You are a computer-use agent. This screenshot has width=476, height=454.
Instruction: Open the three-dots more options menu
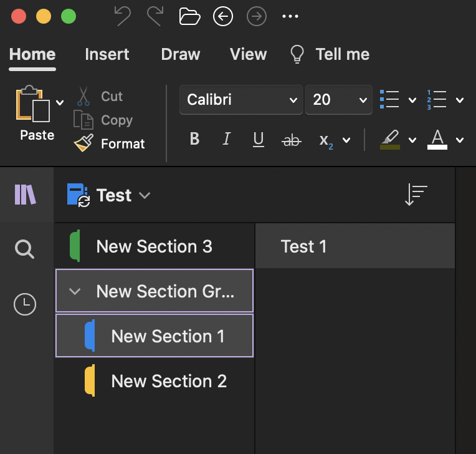[x=290, y=16]
